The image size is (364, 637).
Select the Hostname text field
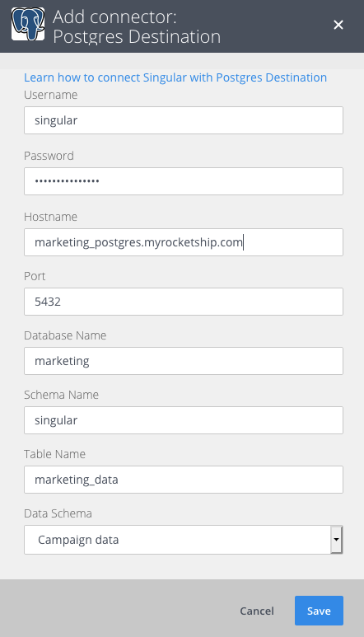[184, 242]
